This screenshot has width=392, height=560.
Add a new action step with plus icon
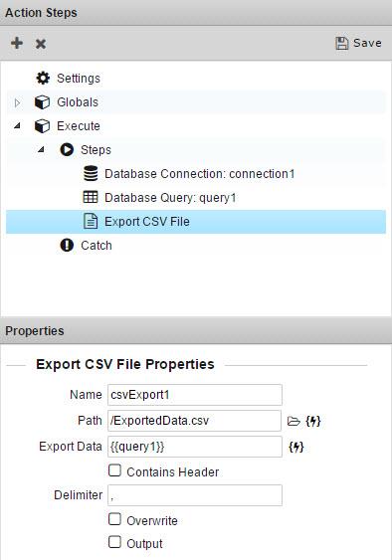click(17, 43)
